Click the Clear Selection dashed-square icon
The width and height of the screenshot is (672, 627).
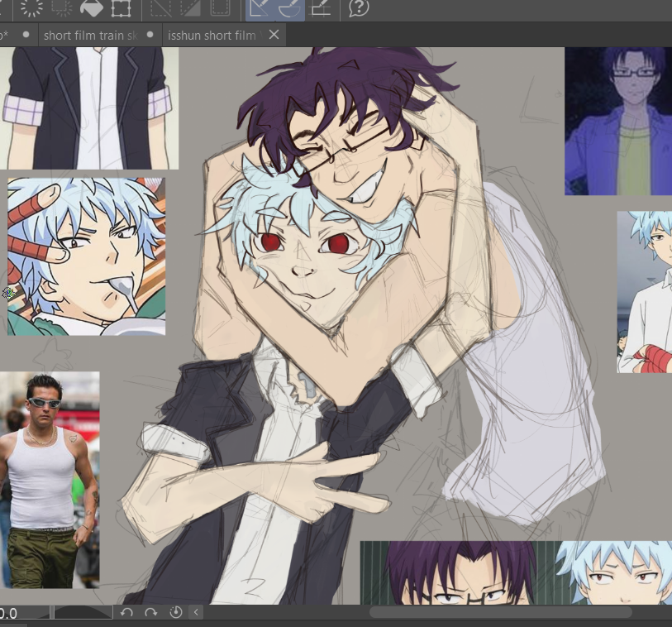pos(62,7)
